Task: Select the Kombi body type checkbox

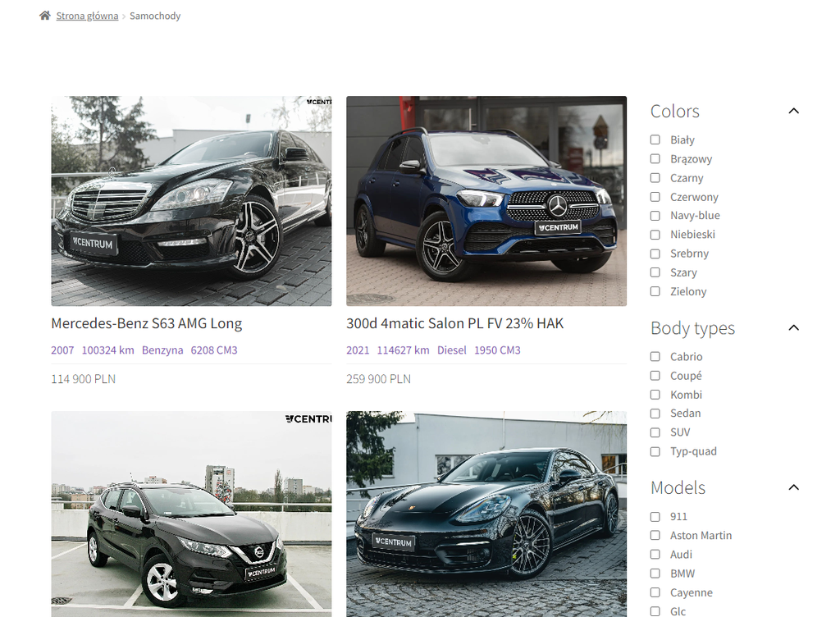Action: 655,395
